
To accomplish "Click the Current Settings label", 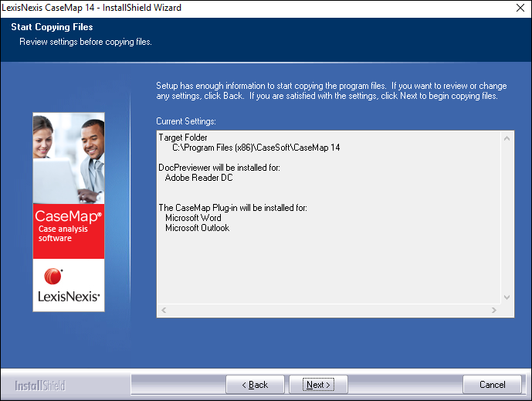I will click(x=186, y=121).
